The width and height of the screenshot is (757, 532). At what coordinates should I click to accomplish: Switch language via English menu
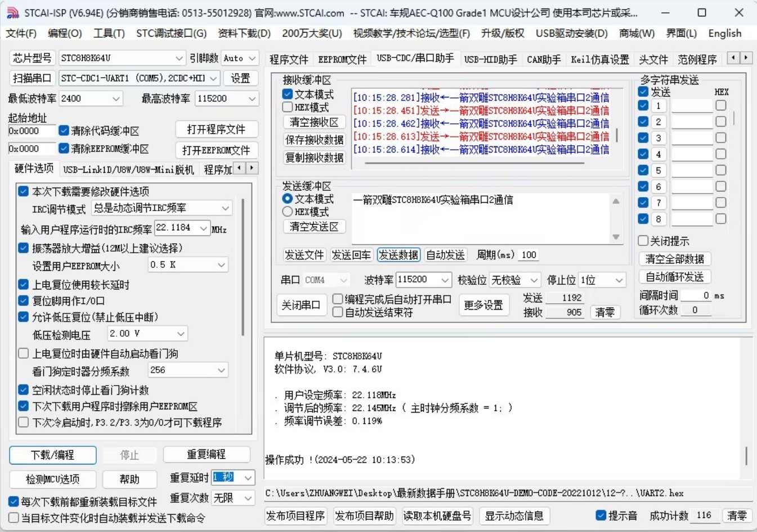pyautogui.click(x=724, y=33)
